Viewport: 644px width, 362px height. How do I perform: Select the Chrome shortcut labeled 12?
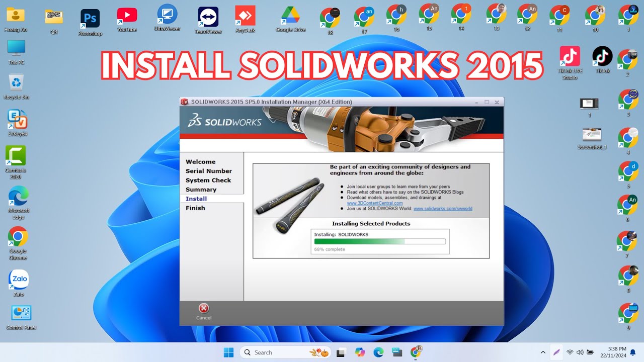(527, 18)
